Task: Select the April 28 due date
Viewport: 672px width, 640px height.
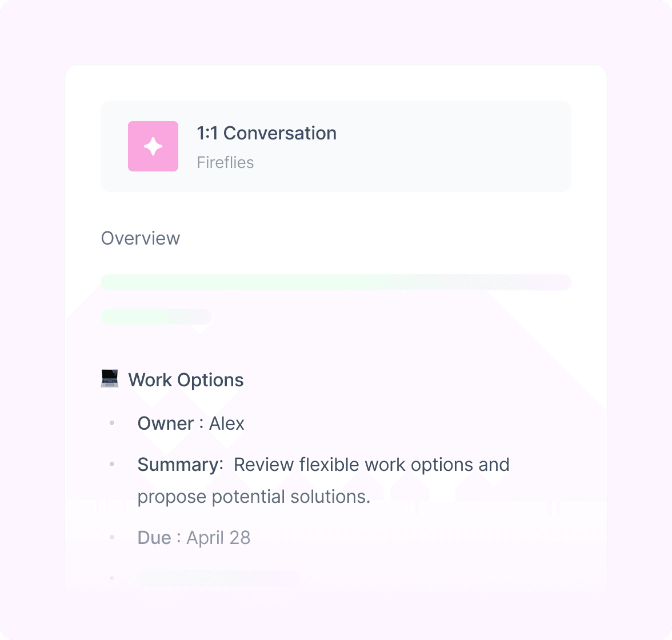Action: [218, 538]
